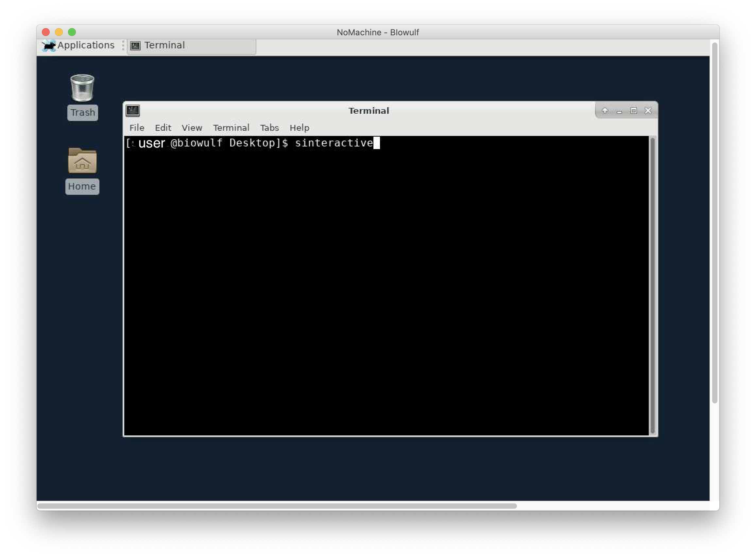Click the Terminal window title bar icon
This screenshot has height=559, width=756.
(133, 110)
